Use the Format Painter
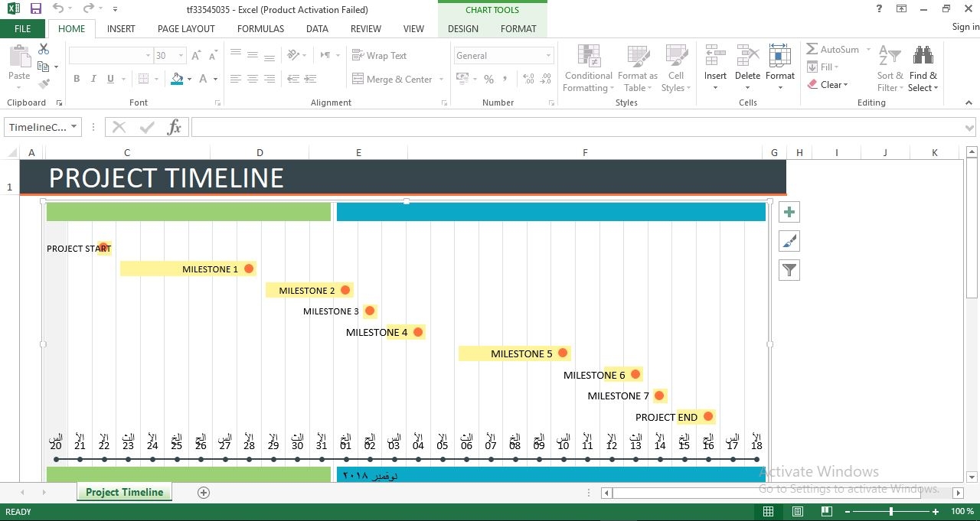This screenshot has height=521, width=980. click(x=44, y=84)
